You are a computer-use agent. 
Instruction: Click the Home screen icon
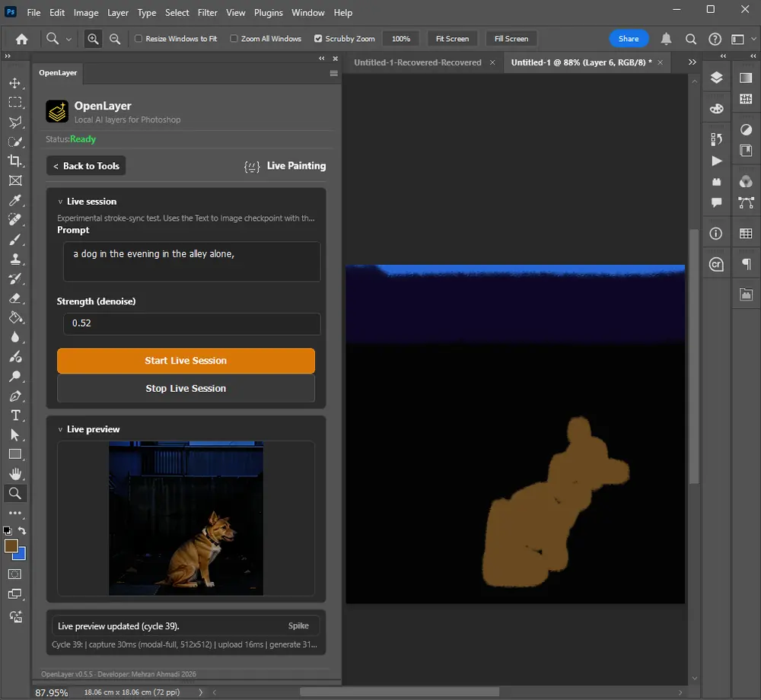22,39
